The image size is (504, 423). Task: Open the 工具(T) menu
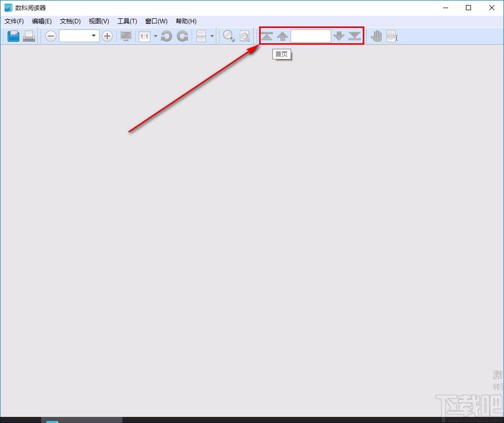(x=127, y=21)
